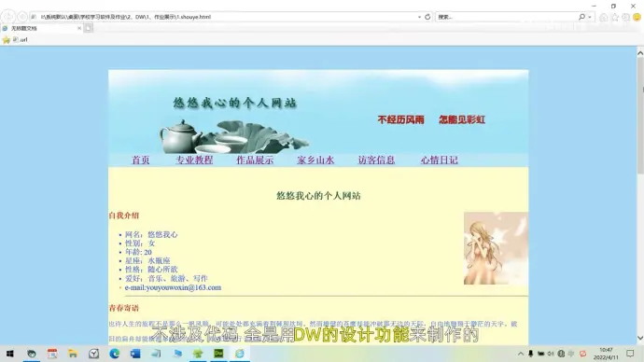This screenshot has width=644, height=362.
Task: Click the 星座:水瓶座 list item
Action: click(x=147, y=260)
